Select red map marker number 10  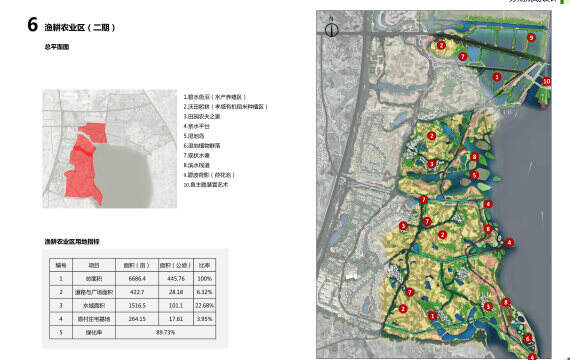(546, 81)
